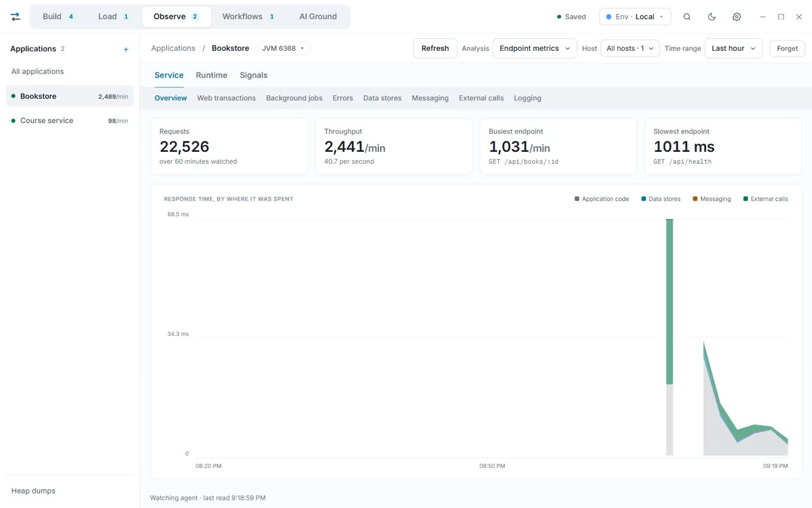Open Logging sub-tab
Screen dimensions: 812x508
coord(528,98)
